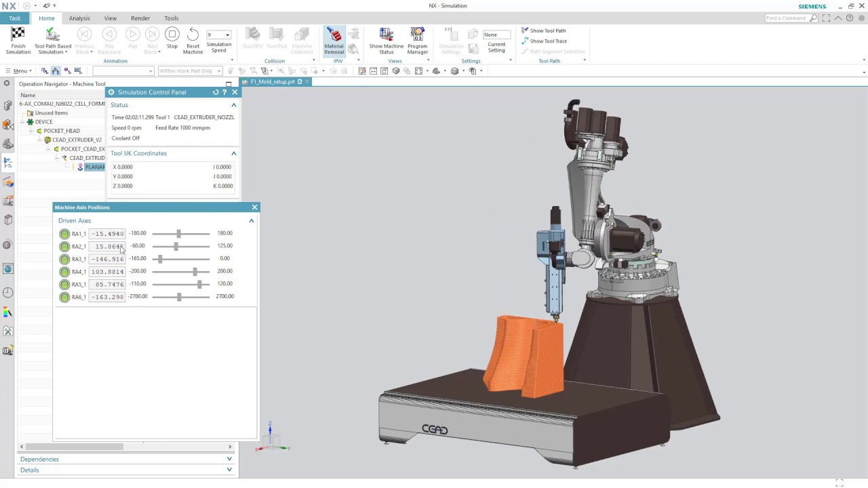Open the Web Browser globe resource bar icon

click(7, 269)
